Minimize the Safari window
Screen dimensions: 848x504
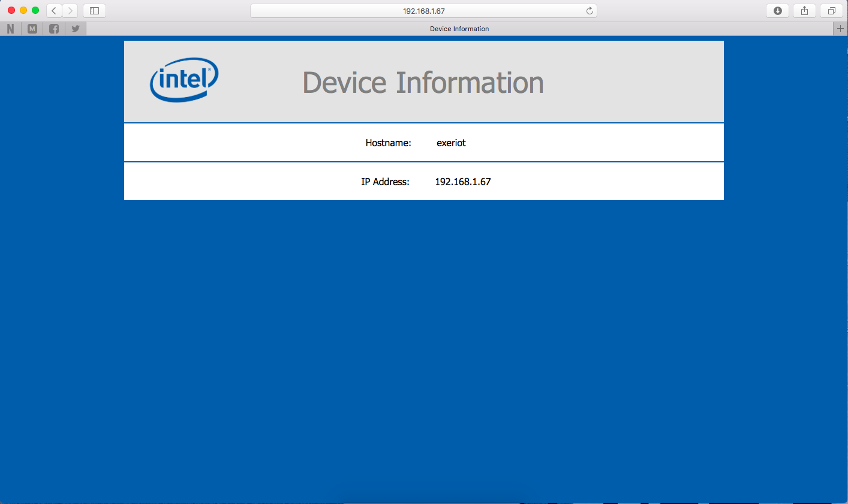pos(23,10)
